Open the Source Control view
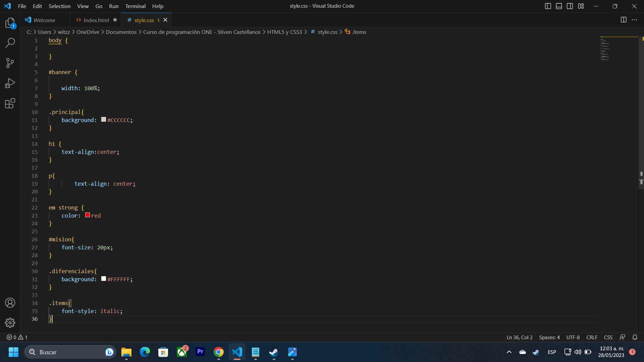644x362 pixels. tap(10, 63)
